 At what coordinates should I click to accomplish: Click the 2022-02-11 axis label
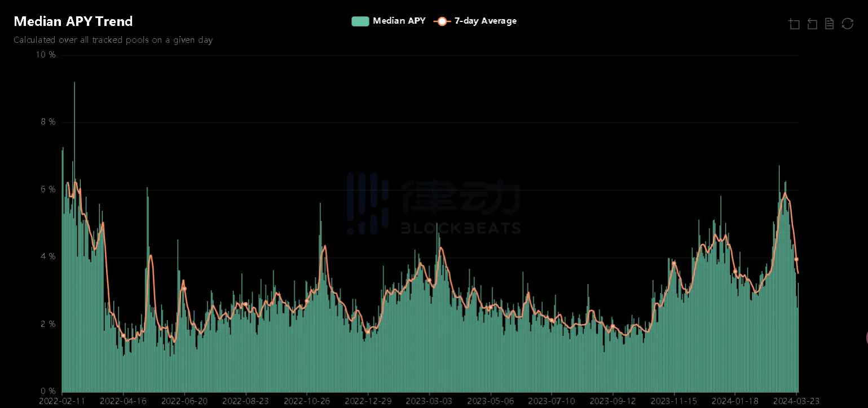(61, 401)
